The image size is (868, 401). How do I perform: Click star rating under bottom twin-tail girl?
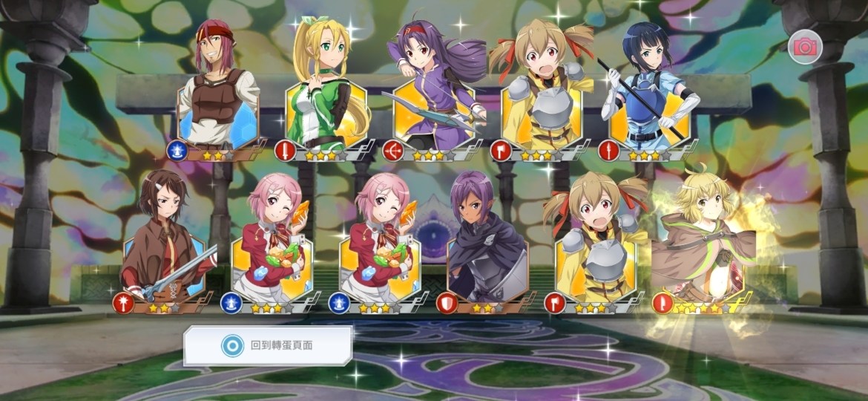click(596, 308)
